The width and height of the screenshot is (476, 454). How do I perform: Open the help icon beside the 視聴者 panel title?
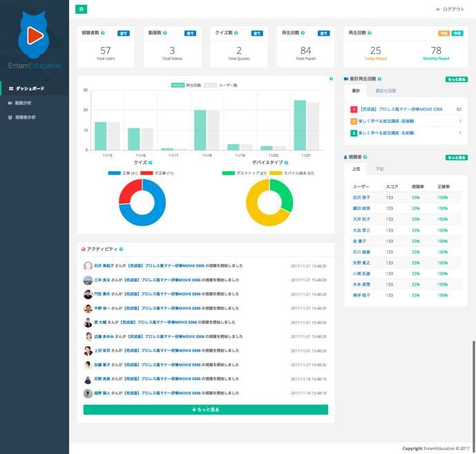(365, 157)
